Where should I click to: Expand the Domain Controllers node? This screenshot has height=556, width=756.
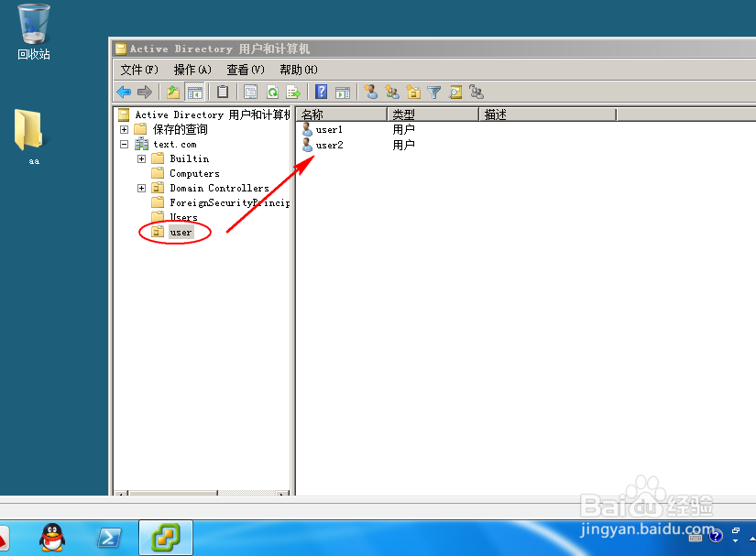(x=141, y=189)
